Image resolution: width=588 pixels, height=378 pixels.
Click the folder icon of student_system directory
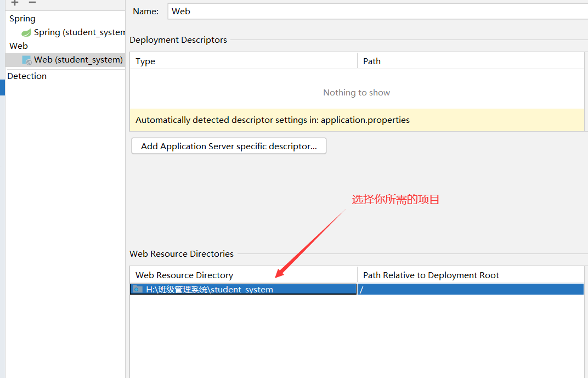point(138,289)
